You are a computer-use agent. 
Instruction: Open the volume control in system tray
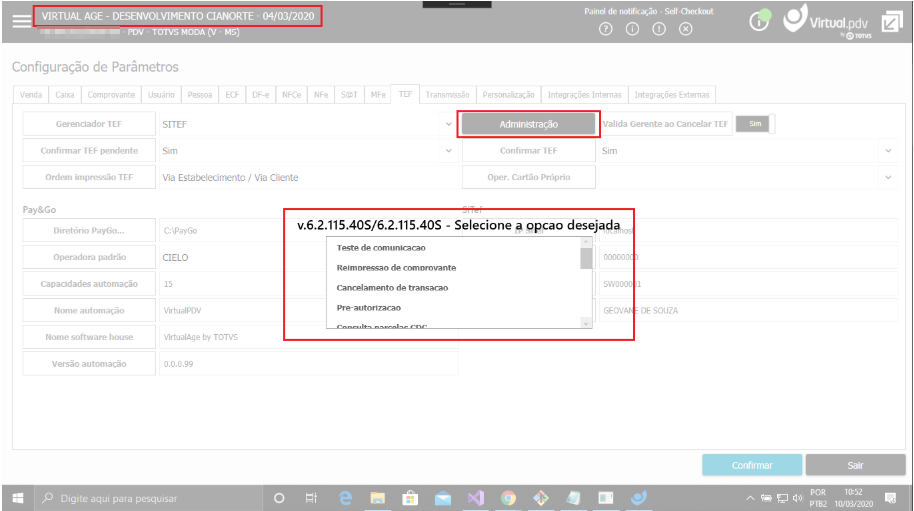click(x=797, y=498)
